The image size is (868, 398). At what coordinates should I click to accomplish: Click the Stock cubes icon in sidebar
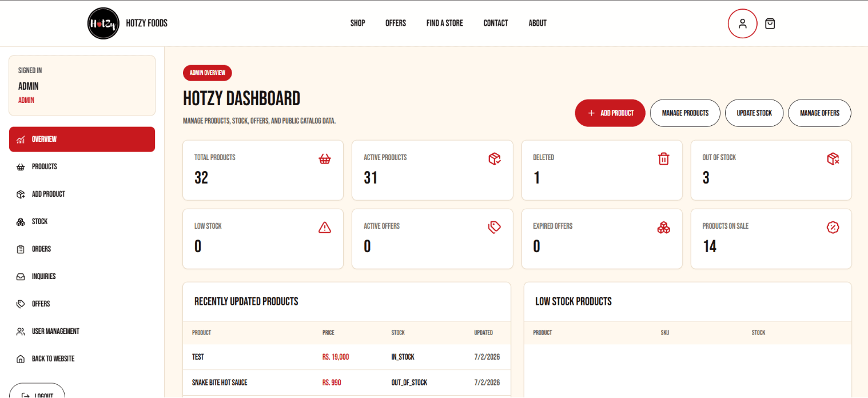click(21, 222)
